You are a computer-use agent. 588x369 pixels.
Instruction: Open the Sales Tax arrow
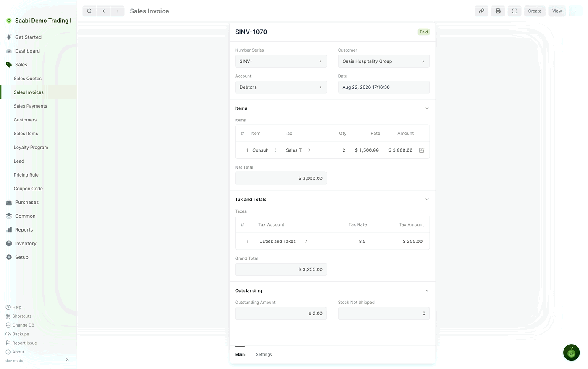pyautogui.click(x=309, y=150)
